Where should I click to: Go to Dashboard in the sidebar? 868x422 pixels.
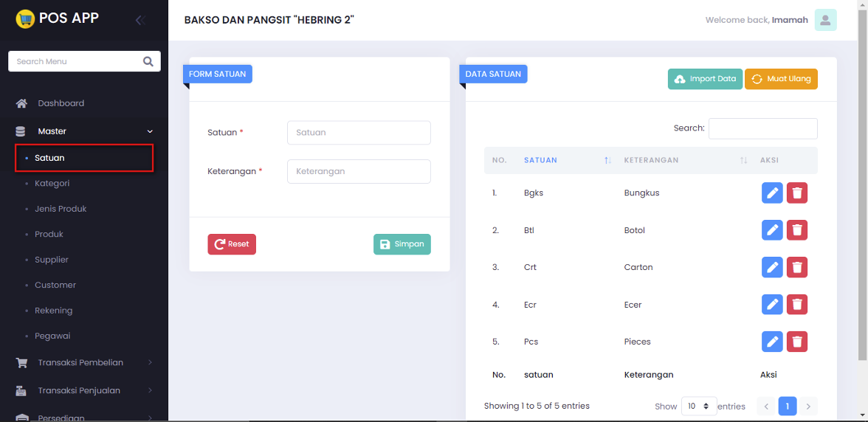click(61, 103)
